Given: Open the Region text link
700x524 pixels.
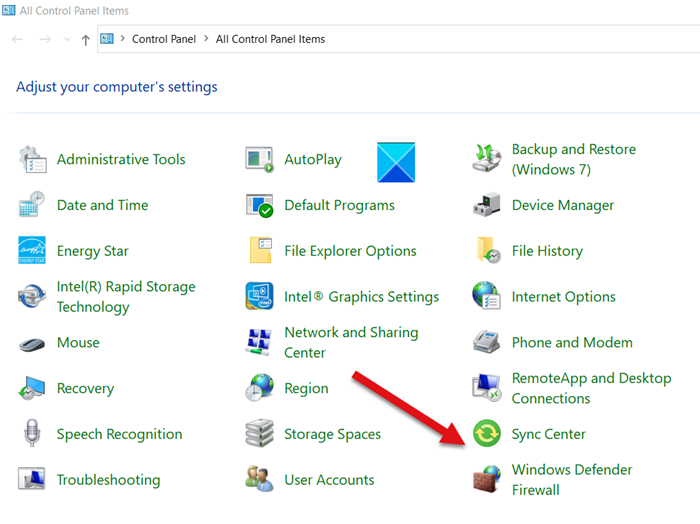Looking at the screenshot, I should (306, 388).
